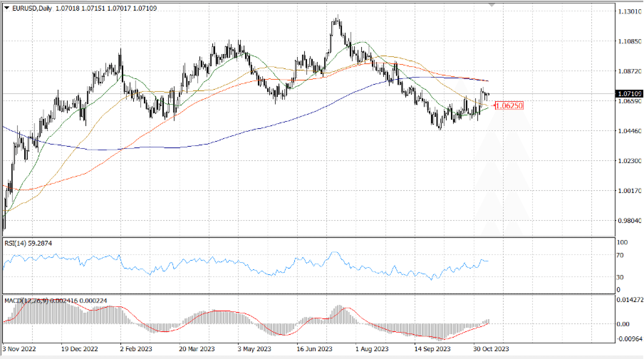This screenshot has width=644, height=359.
Task: Click the EURUSD,Daily chart title text
Action: coord(32,8)
